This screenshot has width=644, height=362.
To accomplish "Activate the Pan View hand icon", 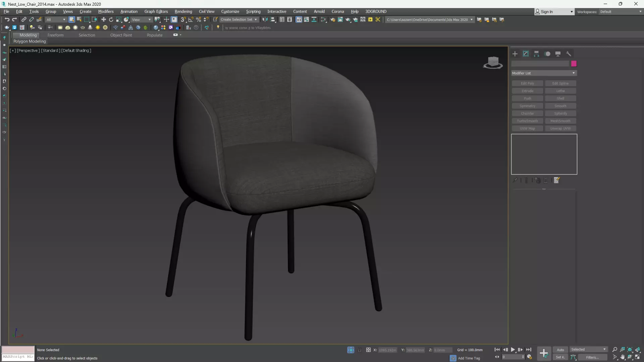I will pyautogui.click(x=623, y=357).
